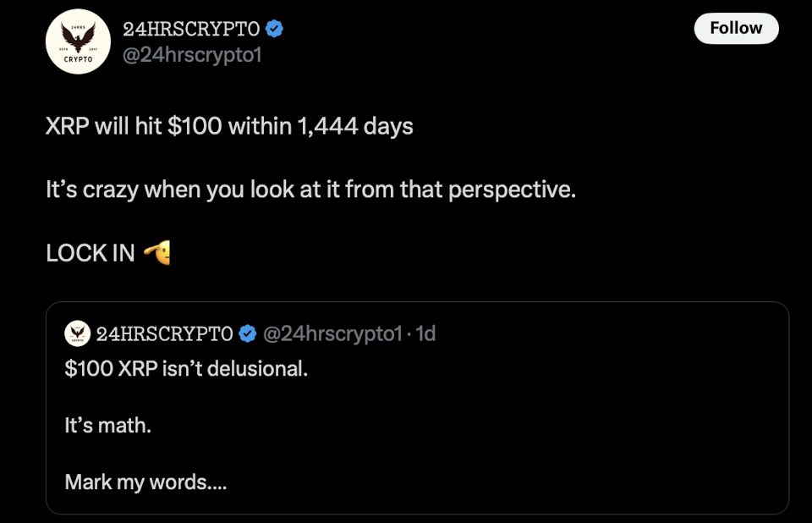Click the LOCK IN text

click(x=89, y=250)
